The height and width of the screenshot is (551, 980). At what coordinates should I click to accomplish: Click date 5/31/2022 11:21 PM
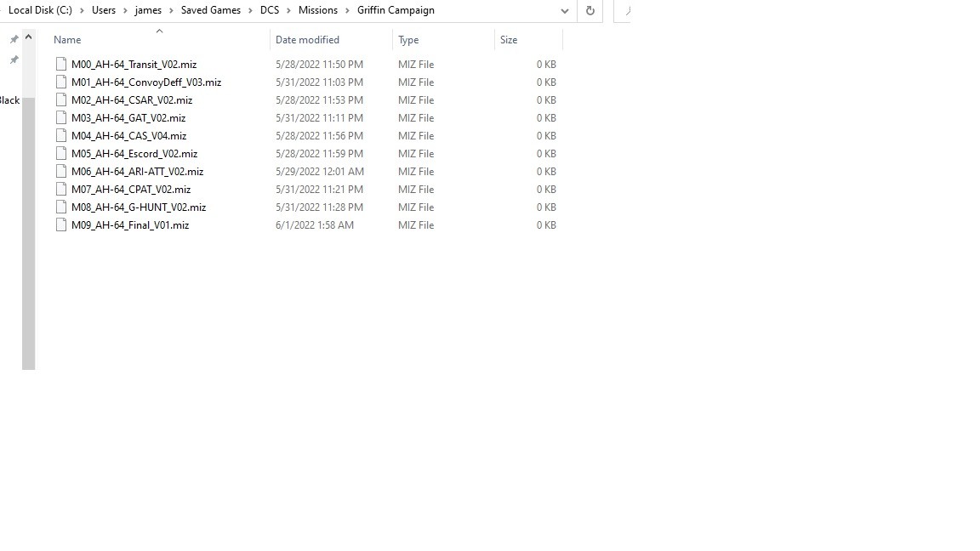[x=319, y=190]
